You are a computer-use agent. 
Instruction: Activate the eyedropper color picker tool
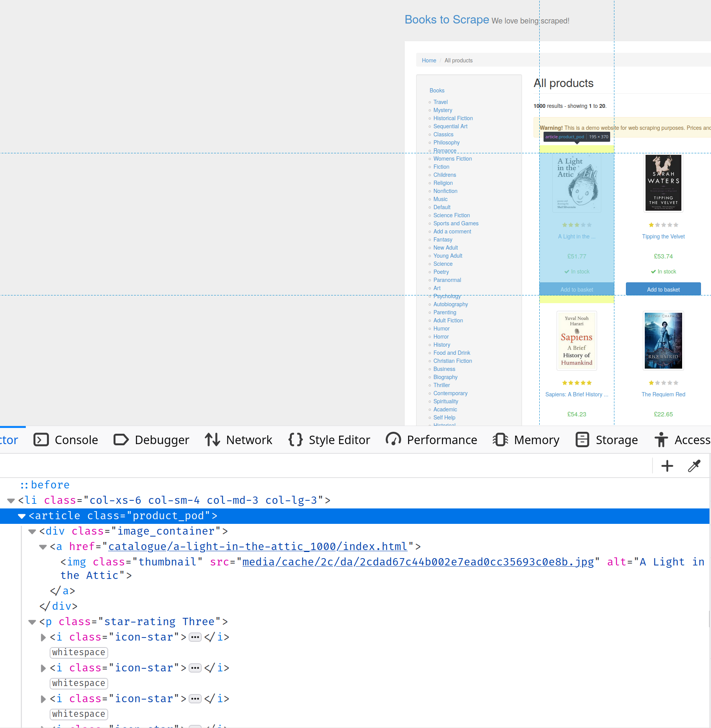click(694, 466)
